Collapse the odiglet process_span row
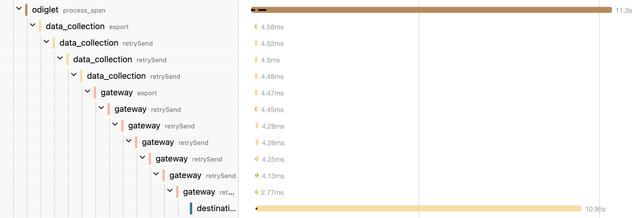This screenshot has width=644, height=218. [19, 9]
